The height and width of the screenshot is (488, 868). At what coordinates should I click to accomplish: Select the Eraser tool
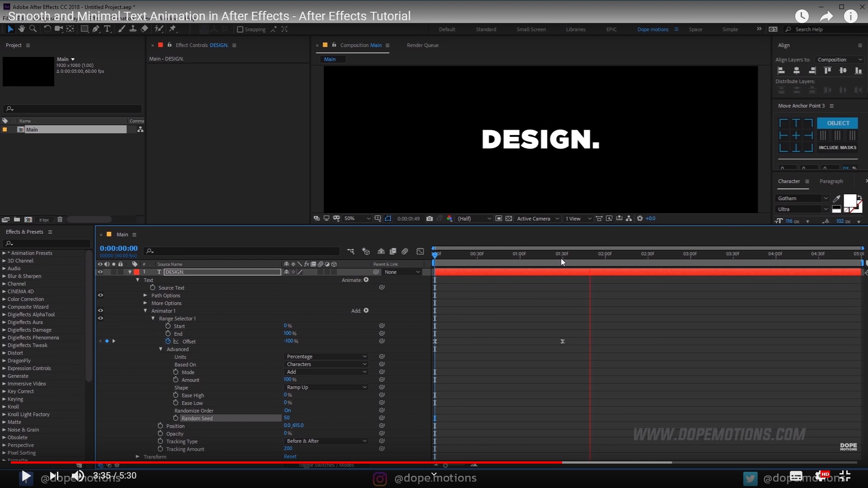point(144,29)
